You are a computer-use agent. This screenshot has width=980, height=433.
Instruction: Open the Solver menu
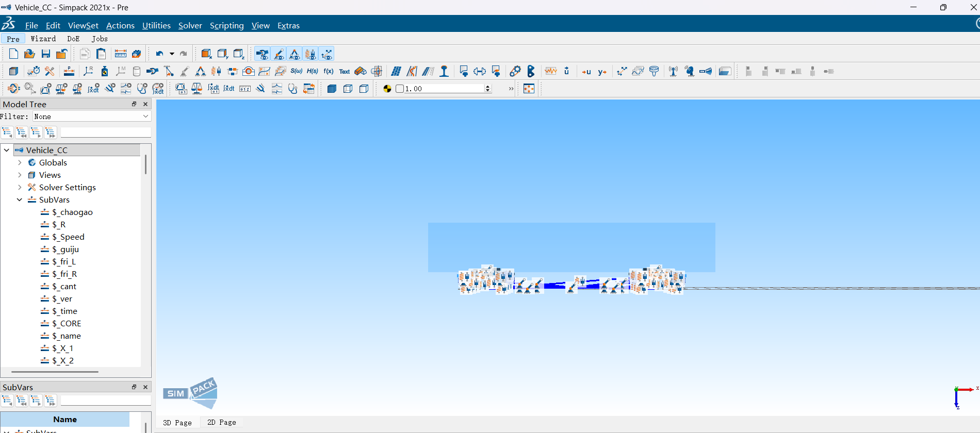tap(190, 25)
